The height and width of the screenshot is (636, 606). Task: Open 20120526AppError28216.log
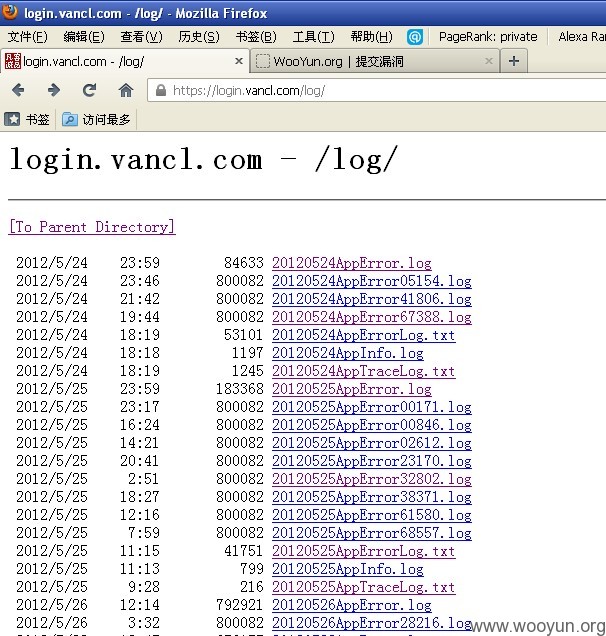pyautogui.click(x=372, y=623)
